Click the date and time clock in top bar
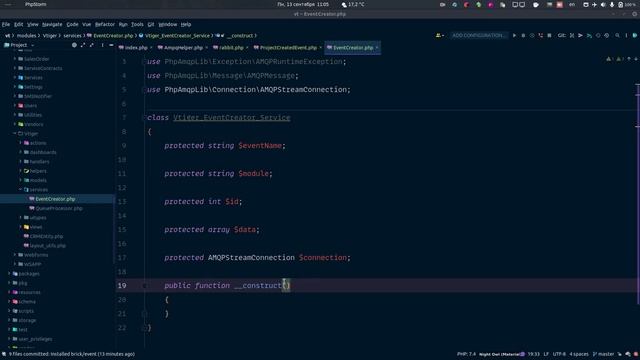 [x=303, y=4]
